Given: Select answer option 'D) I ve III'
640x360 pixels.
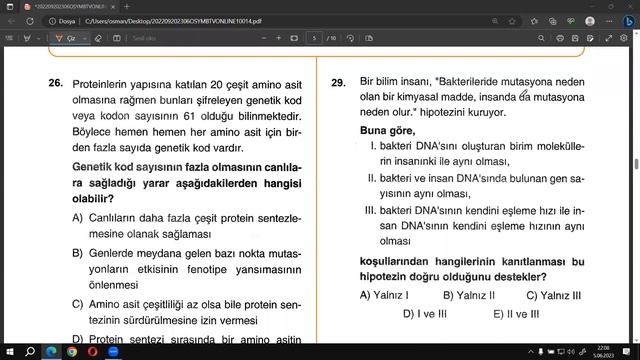Looking at the screenshot, I should click(x=424, y=314).
